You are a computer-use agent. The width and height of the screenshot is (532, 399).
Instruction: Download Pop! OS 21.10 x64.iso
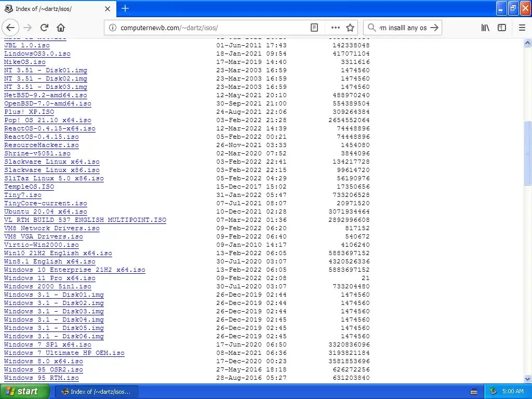[47, 120]
